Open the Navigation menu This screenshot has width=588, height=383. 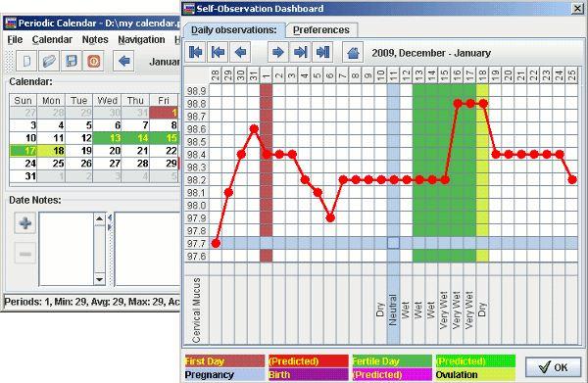click(x=141, y=40)
